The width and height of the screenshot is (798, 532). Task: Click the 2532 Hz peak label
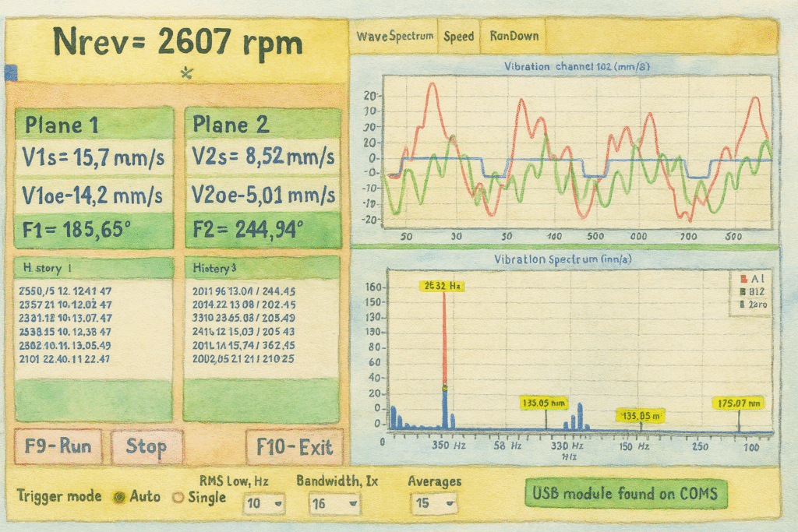pyautogui.click(x=444, y=286)
